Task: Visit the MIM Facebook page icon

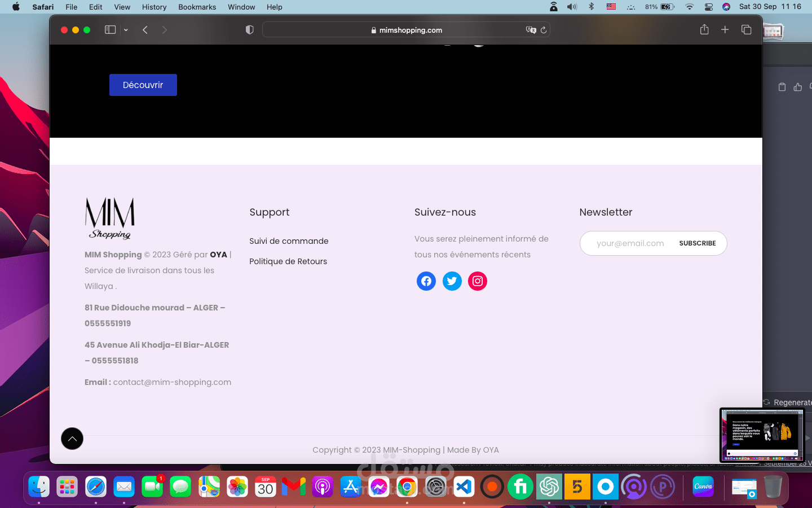Action: [x=426, y=281]
